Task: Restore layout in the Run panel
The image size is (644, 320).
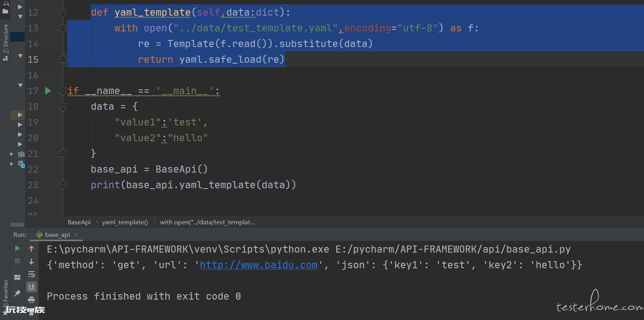Action: [17, 277]
